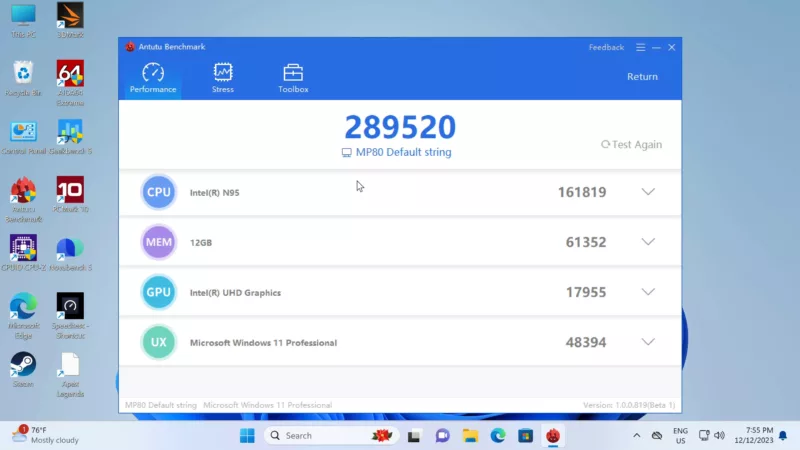The width and height of the screenshot is (800, 450).
Task: Click the 12GB memory label
Action: click(201, 242)
